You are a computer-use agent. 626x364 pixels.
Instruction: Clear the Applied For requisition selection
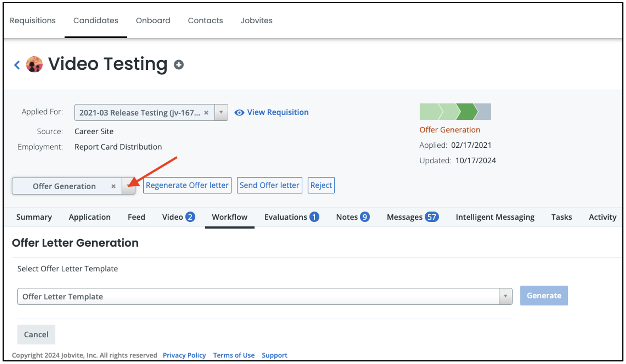click(x=206, y=113)
